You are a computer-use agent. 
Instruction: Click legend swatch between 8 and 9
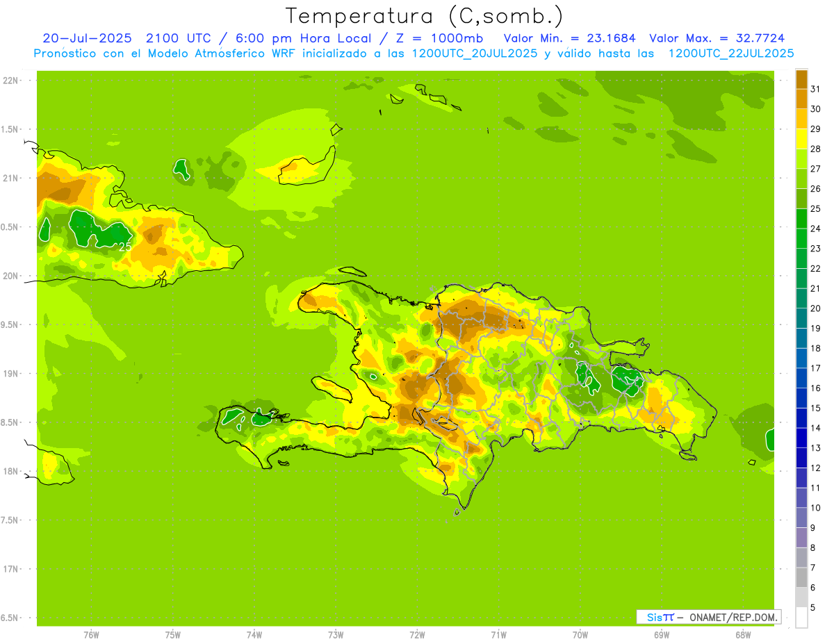point(801,538)
